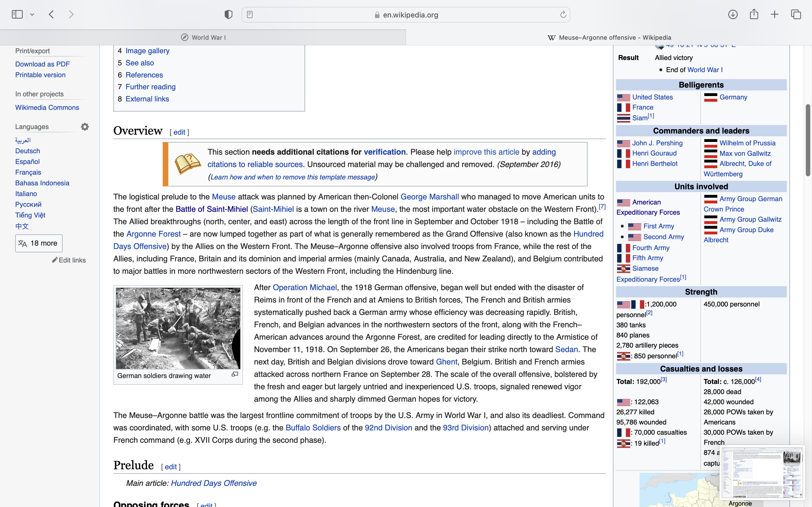This screenshot has width=812, height=507.
Task: Reload the page
Action: click(x=563, y=14)
